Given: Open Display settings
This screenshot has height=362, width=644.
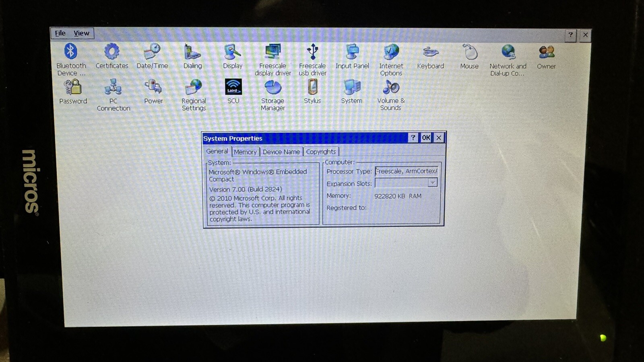Looking at the screenshot, I should (x=233, y=56).
